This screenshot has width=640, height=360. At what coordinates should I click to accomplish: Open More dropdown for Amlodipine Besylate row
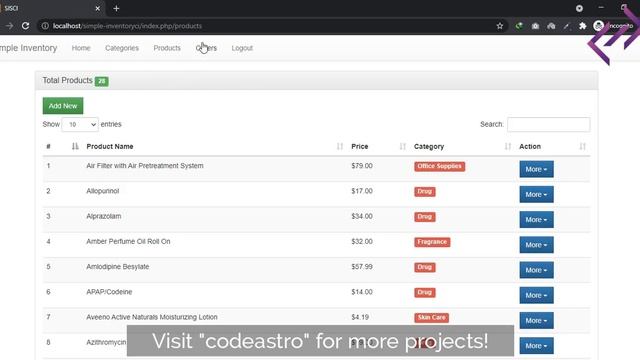[x=536, y=270]
